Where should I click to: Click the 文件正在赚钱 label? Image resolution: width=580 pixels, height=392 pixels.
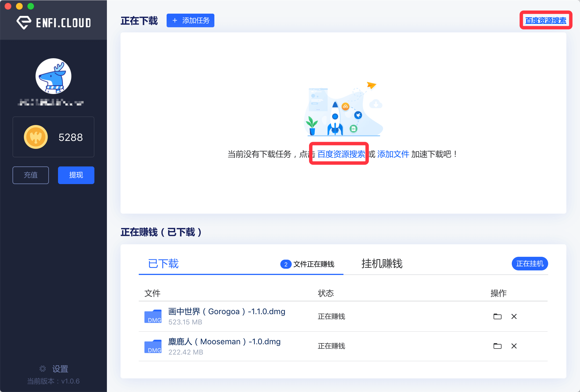click(314, 264)
